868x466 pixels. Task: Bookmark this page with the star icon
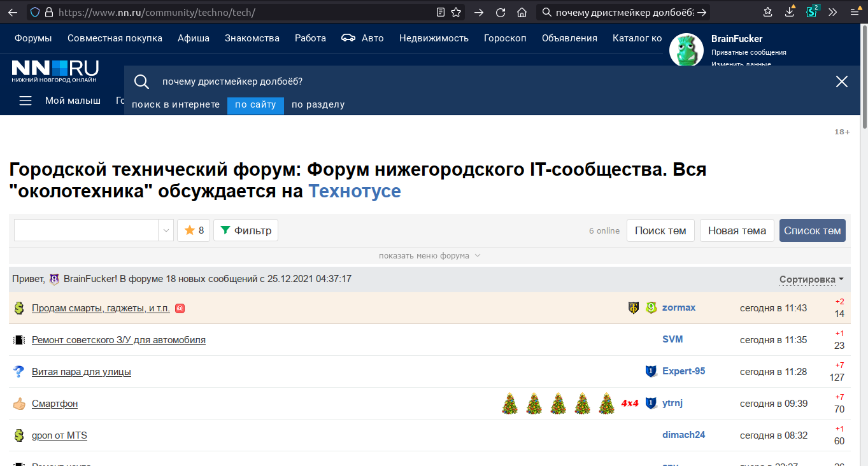[456, 12]
